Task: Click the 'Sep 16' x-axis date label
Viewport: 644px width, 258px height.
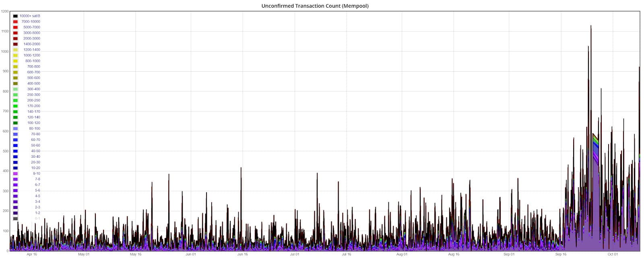Action: 561,254
